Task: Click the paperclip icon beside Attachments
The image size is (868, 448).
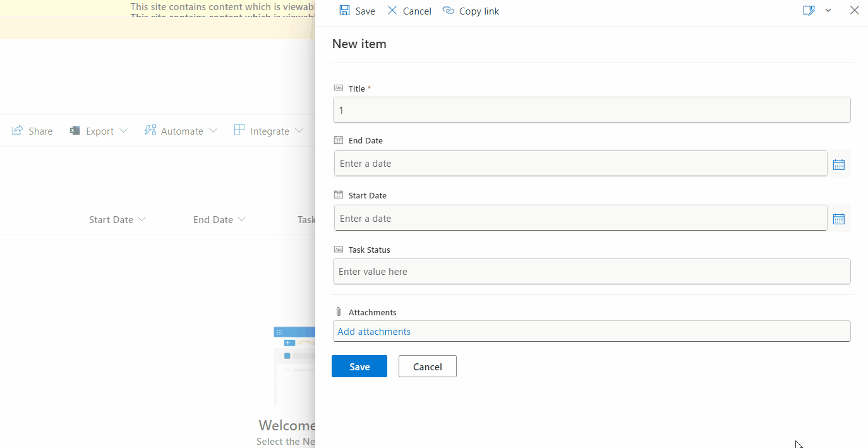Action: click(339, 311)
